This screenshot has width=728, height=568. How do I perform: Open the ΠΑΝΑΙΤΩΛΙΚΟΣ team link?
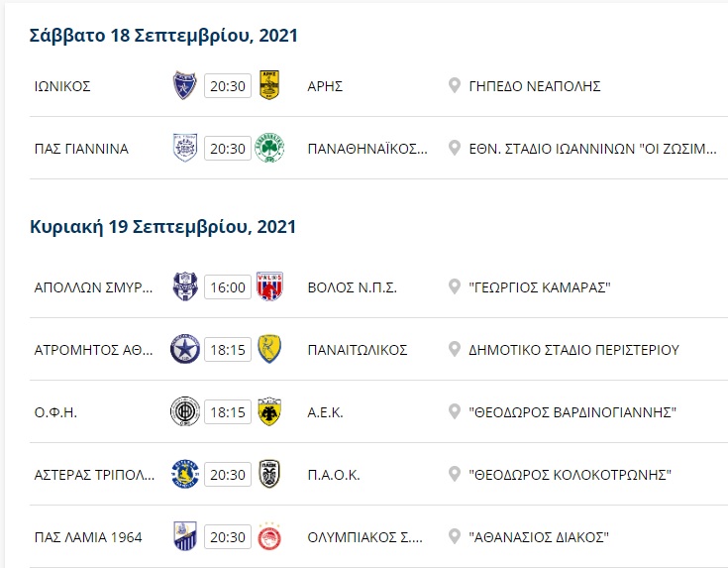click(x=358, y=350)
